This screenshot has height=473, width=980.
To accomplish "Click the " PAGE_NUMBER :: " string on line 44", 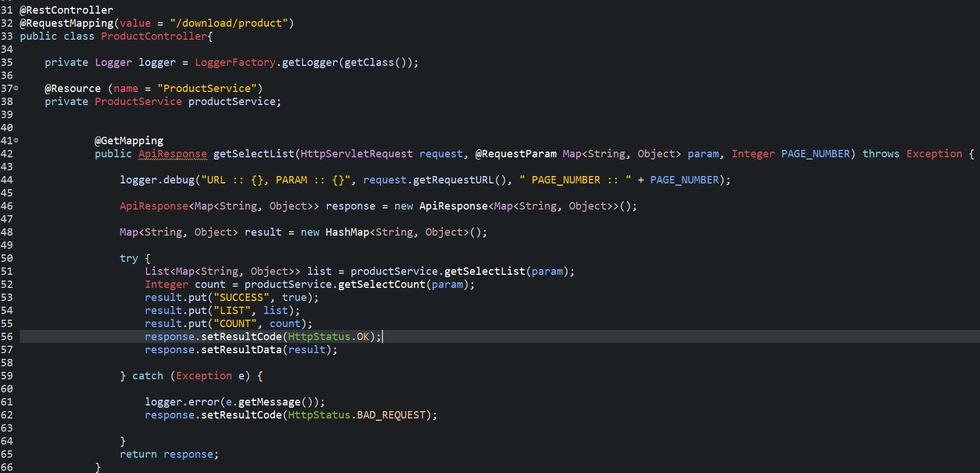I will point(575,180).
